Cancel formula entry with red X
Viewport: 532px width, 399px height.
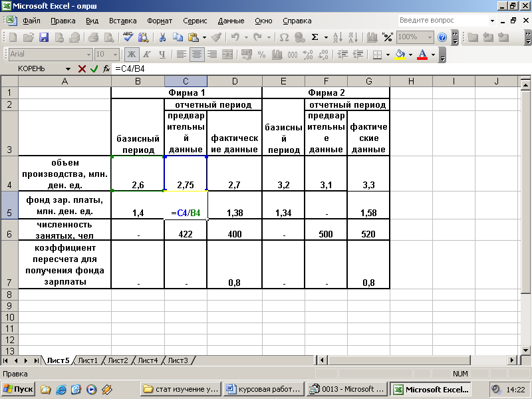(82, 69)
